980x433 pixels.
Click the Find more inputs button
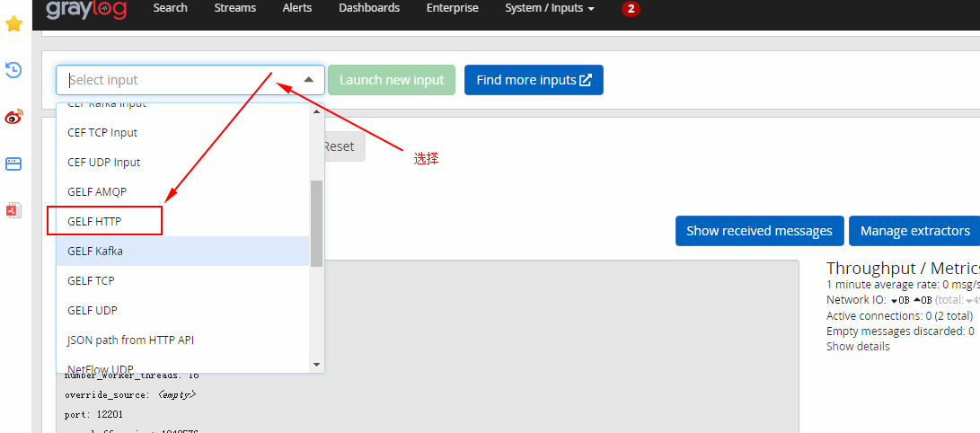(x=534, y=80)
